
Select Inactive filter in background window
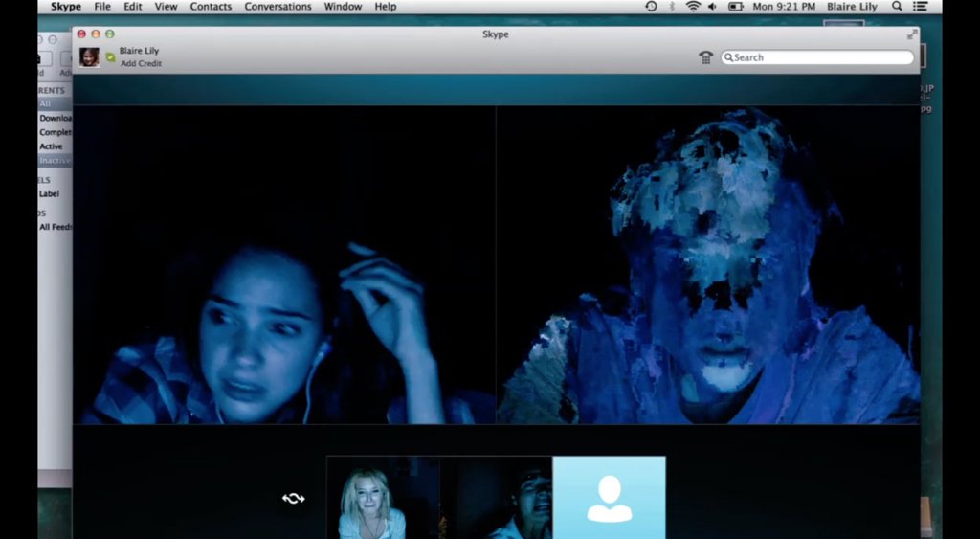coord(55,161)
